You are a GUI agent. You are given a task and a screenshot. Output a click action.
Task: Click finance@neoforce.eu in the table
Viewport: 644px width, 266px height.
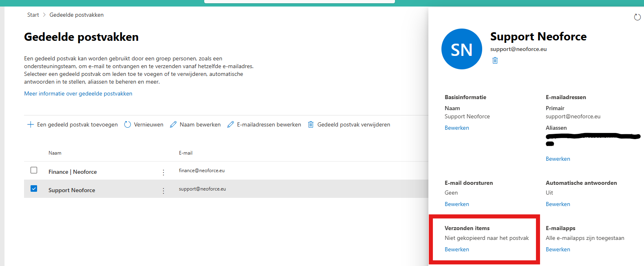[x=202, y=171]
